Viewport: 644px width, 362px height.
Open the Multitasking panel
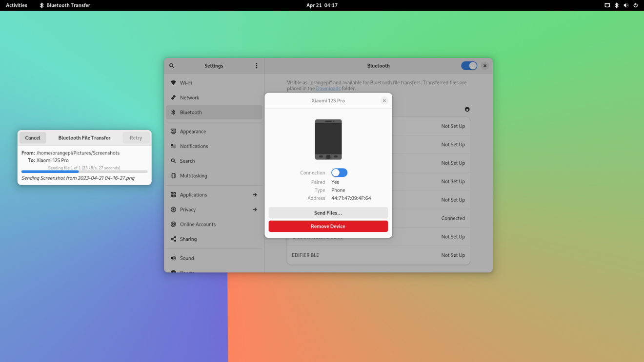214,175
